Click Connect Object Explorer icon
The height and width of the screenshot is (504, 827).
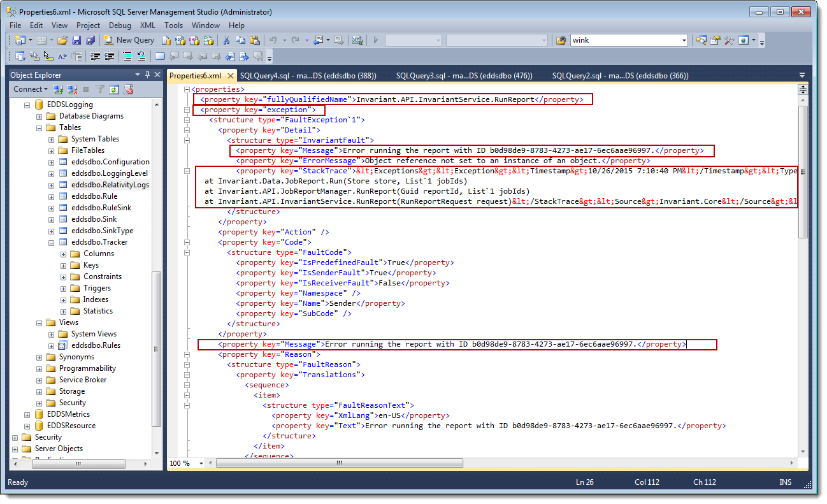58,90
